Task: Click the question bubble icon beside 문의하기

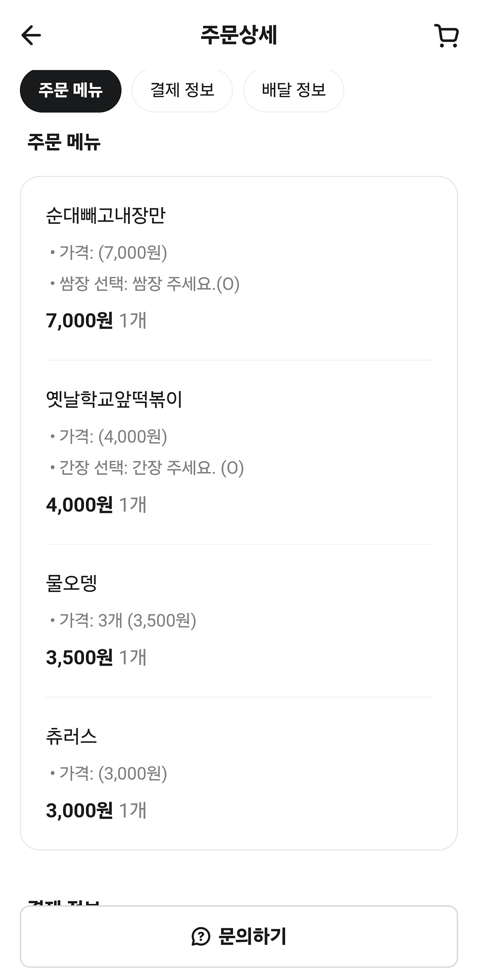Action: point(201,937)
